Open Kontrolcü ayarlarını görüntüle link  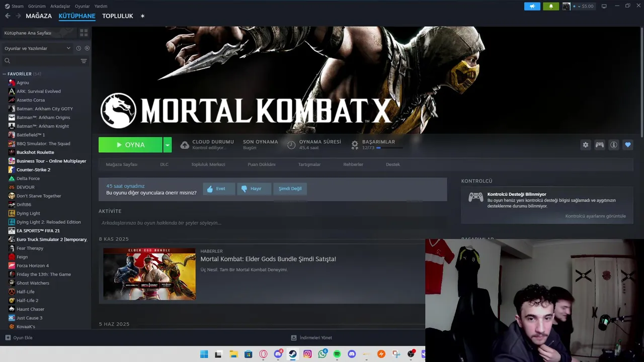[x=595, y=216]
